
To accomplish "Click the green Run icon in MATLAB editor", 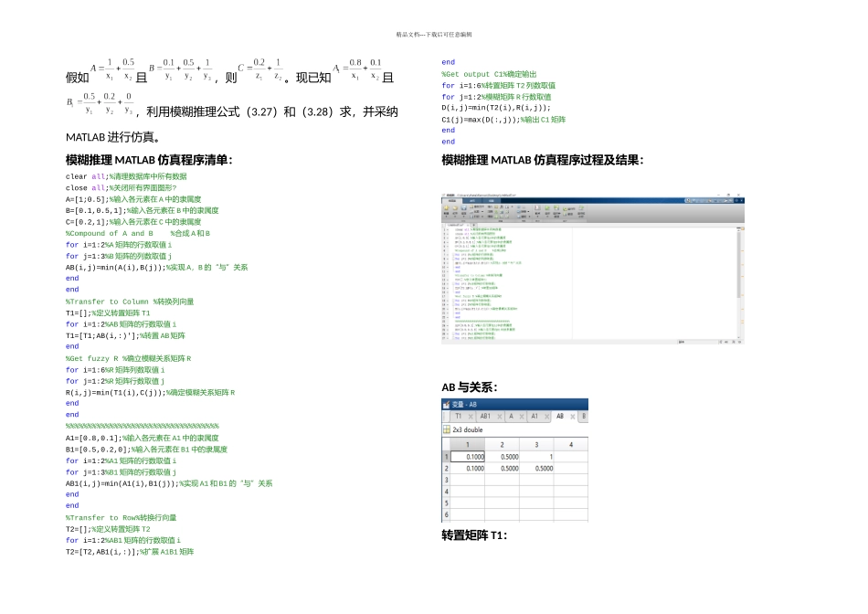I will tap(547, 208).
